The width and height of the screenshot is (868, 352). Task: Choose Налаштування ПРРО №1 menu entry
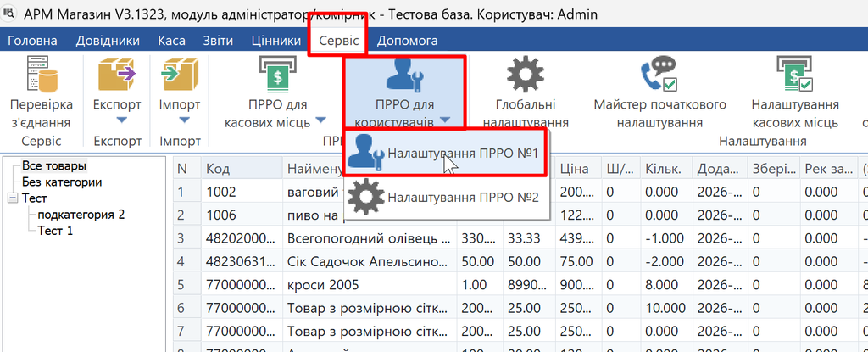(446, 153)
